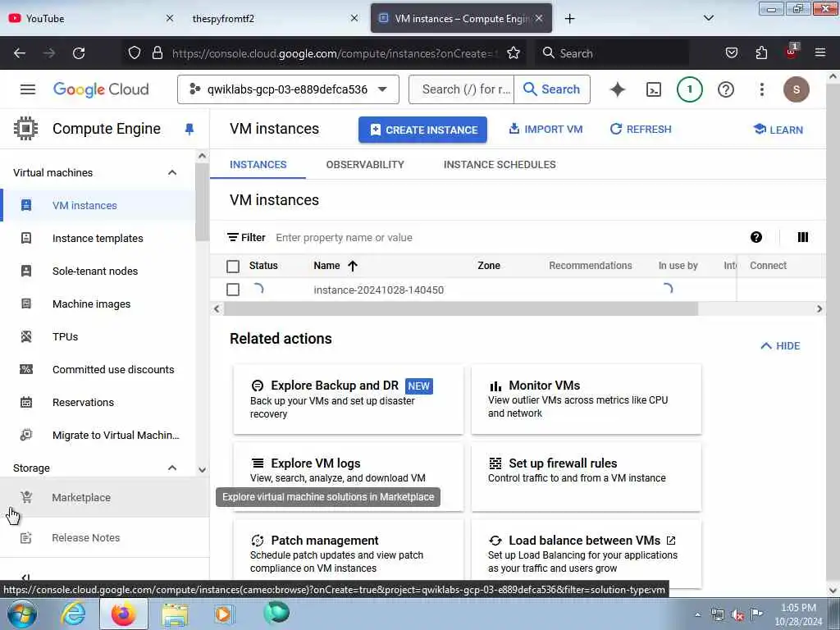The height and width of the screenshot is (630, 840).
Task: Open Firefox extensions puzzle icon
Action: click(x=761, y=53)
